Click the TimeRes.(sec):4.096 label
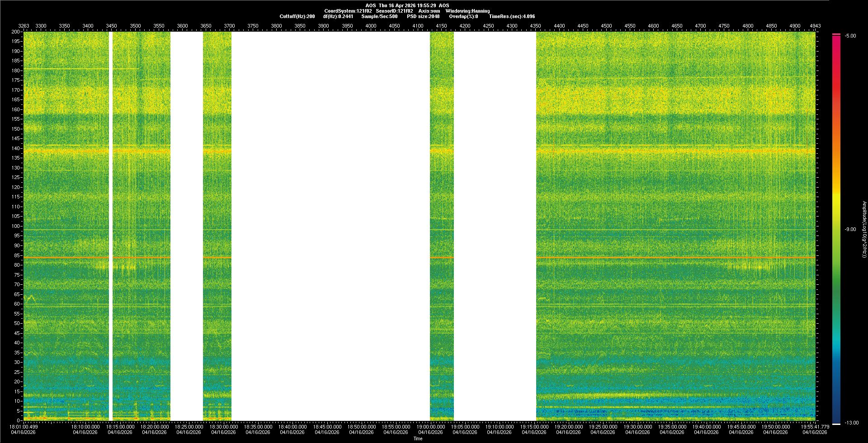 point(512,16)
